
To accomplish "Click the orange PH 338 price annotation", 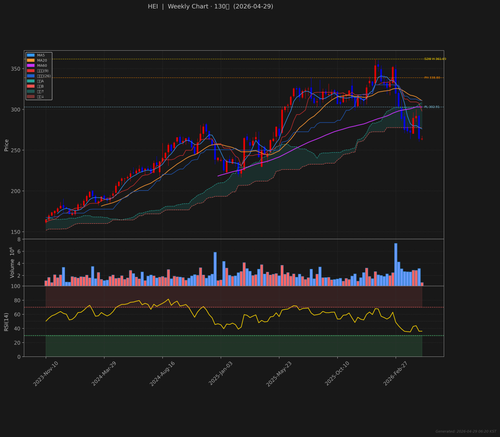I will point(432,78).
